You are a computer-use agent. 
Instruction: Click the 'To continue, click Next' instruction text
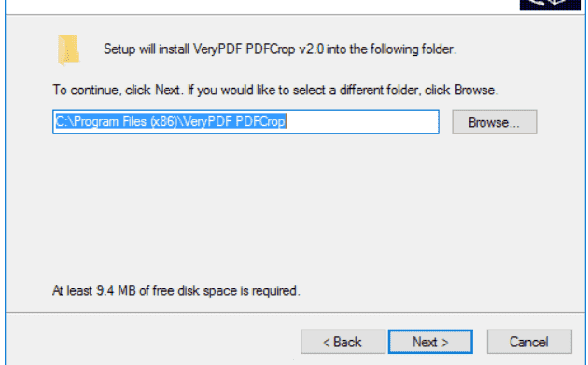(x=117, y=90)
